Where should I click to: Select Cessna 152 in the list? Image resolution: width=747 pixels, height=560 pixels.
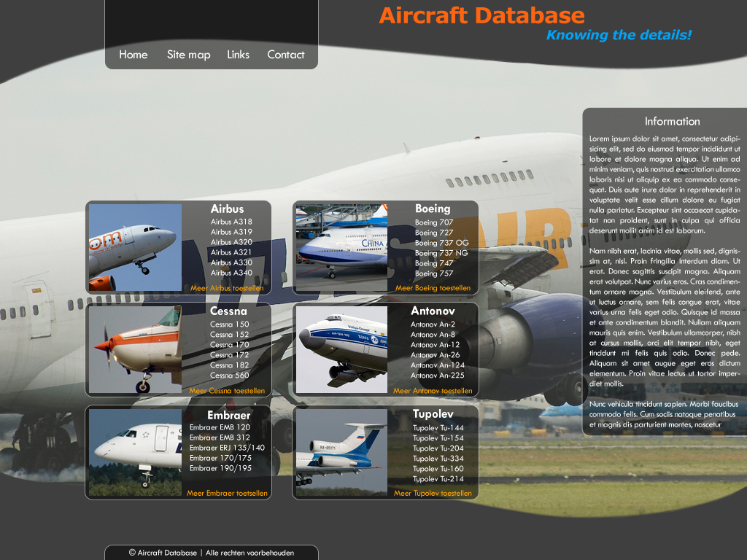coord(229,335)
